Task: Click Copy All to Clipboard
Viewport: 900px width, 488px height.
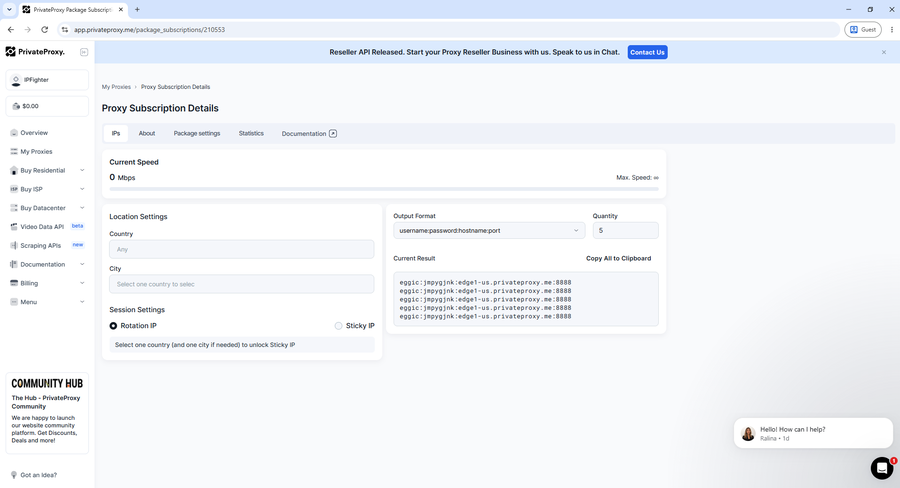Action: click(x=618, y=258)
